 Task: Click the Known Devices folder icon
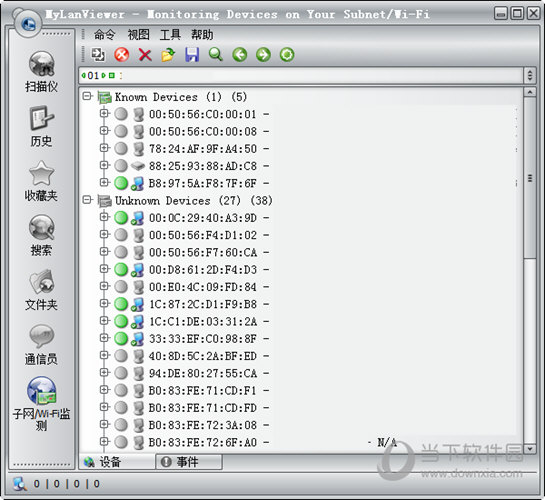tap(104, 97)
